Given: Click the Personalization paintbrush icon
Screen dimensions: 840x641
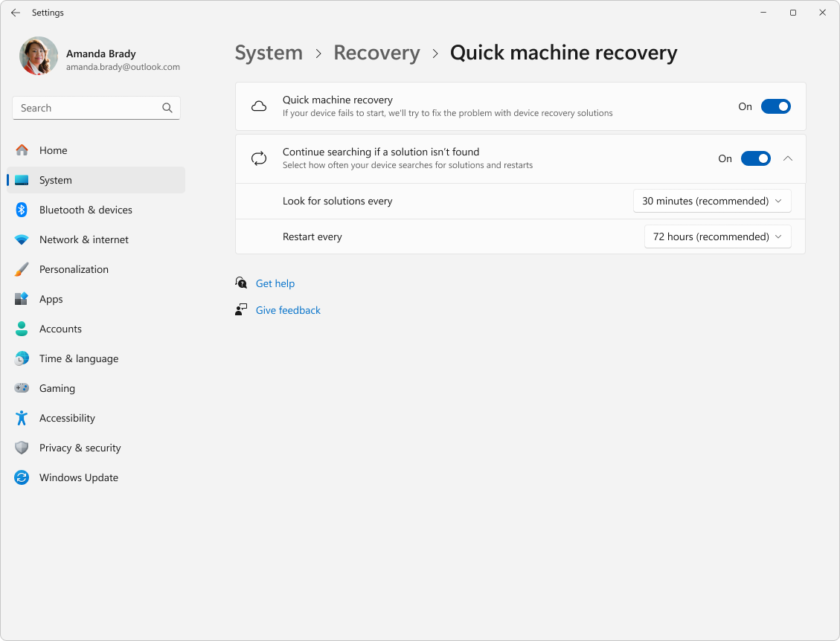Looking at the screenshot, I should [22, 269].
